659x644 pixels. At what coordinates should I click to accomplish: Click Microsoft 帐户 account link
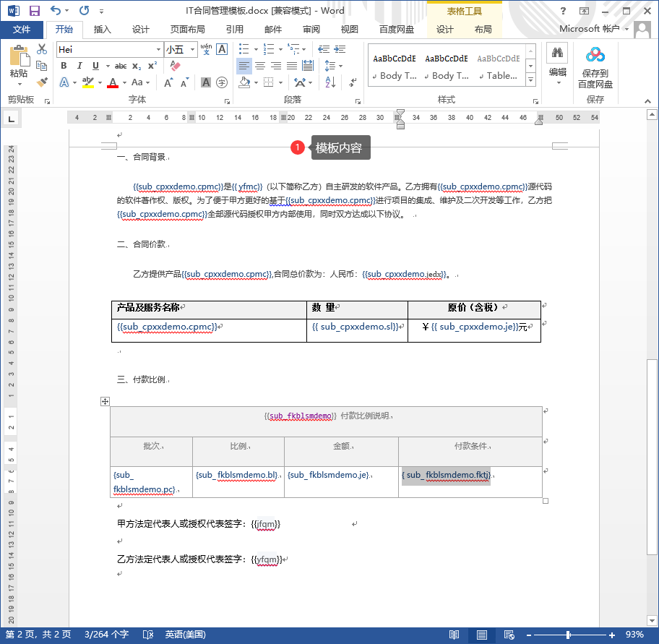[x=589, y=30]
